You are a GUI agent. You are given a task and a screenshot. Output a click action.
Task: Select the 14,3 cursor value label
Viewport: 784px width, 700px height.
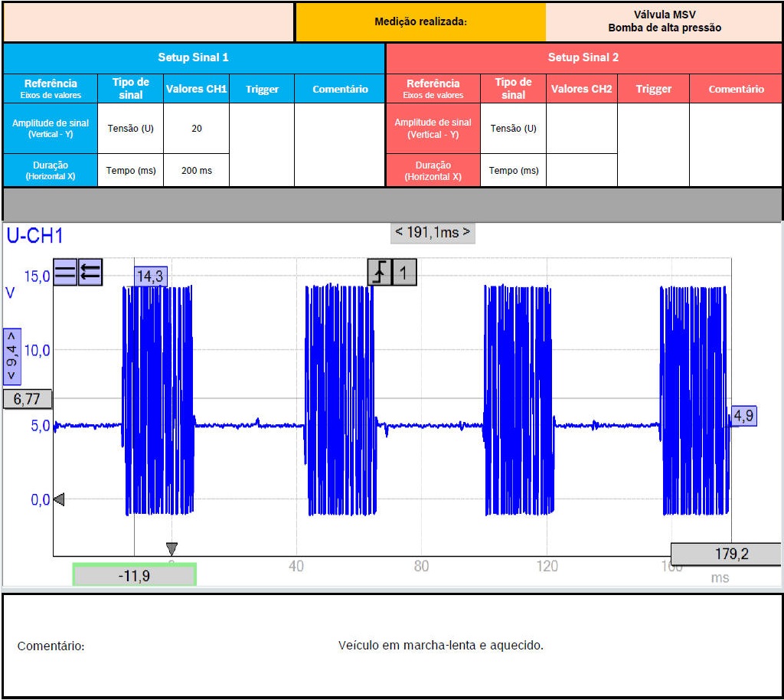click(150, 276)
